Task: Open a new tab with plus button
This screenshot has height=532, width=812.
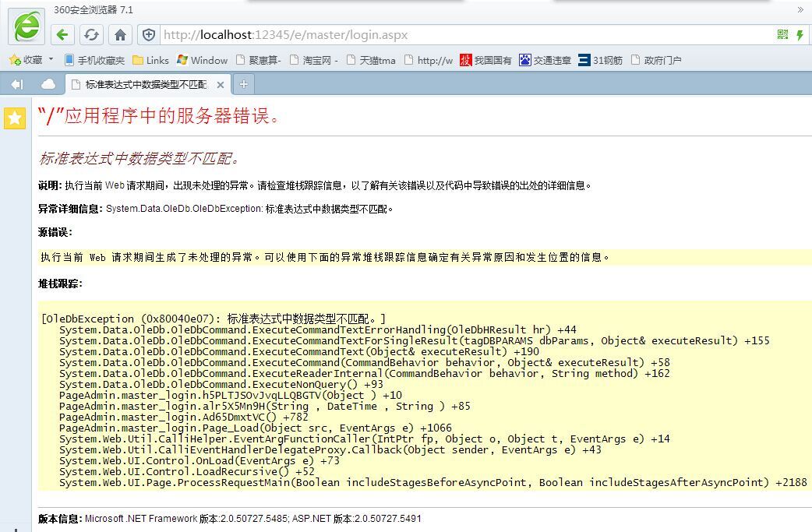Action: tap(243, 84)
